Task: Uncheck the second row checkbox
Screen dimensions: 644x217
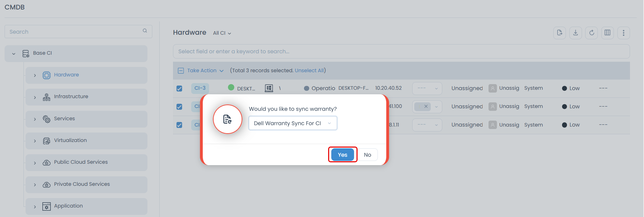Action: pyautogui.click(x=179, y=107)
